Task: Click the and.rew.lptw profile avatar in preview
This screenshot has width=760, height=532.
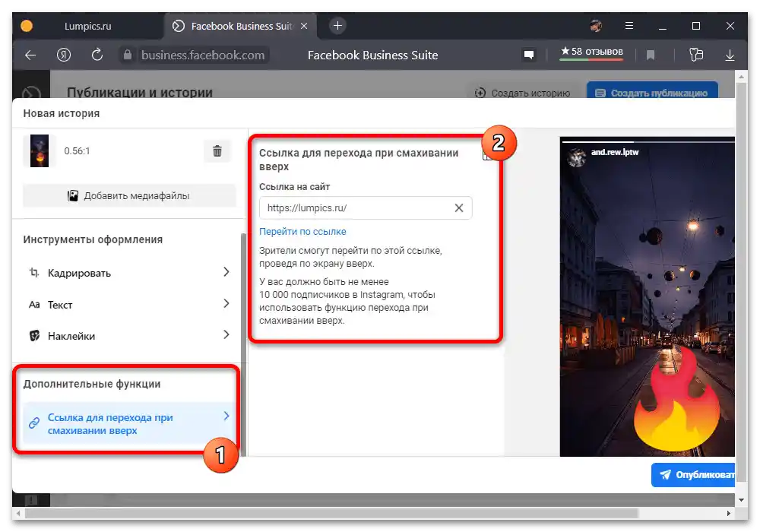Action: [x=577, y=157]
